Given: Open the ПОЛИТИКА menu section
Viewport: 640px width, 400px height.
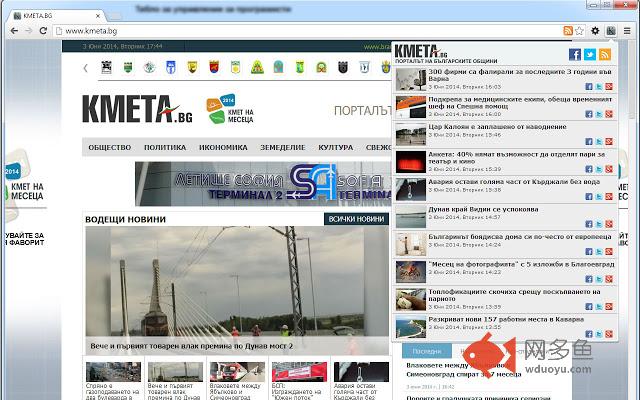Looking at the screenshot, I should pyautogui.click(x=165, y=147).
